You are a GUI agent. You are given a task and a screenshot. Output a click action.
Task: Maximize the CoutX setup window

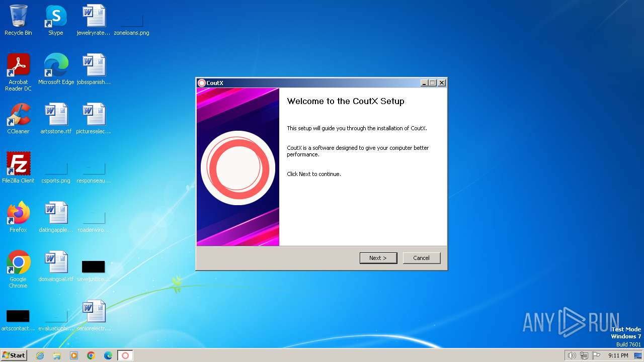coord(433,83)
